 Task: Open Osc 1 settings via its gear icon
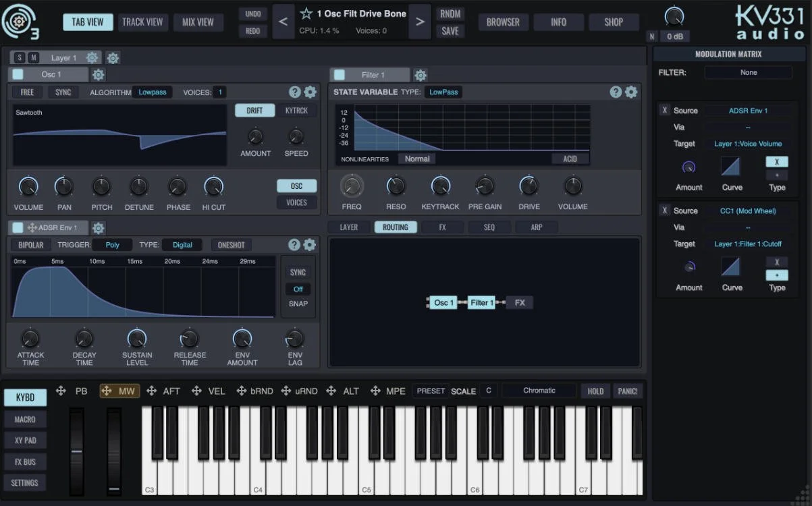[x=99, y=74]
